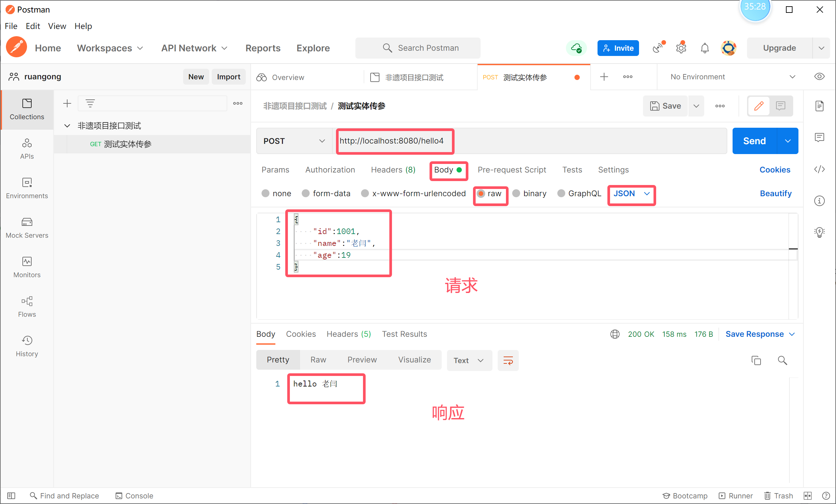Choose x-www-form-urlencoded body type
This screenshot has height=504, width=836.
point(365,193)
